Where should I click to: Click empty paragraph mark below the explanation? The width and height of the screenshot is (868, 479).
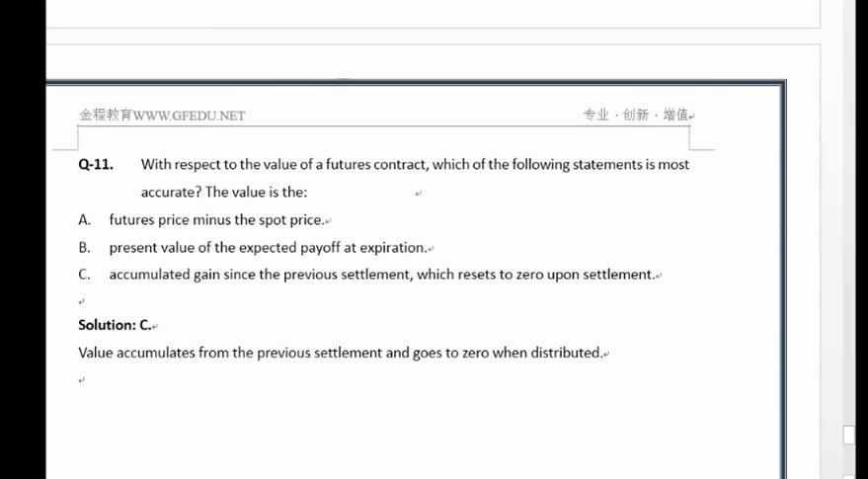[x=81, y=380]
